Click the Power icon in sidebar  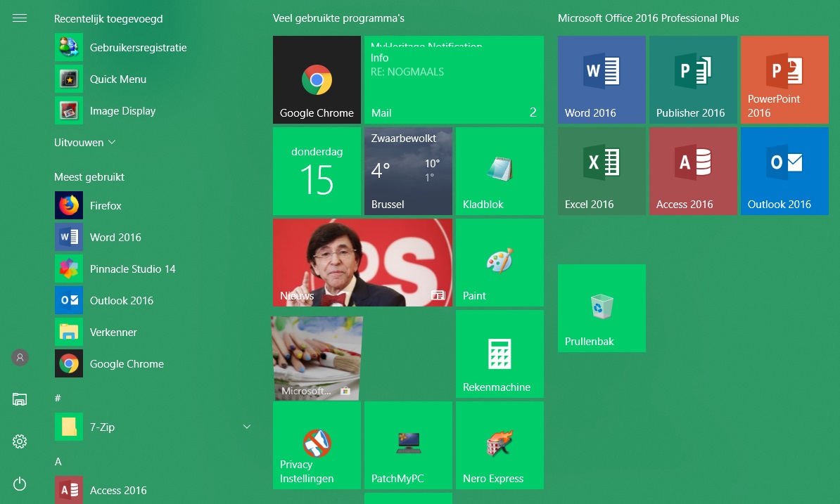point(20,484)
